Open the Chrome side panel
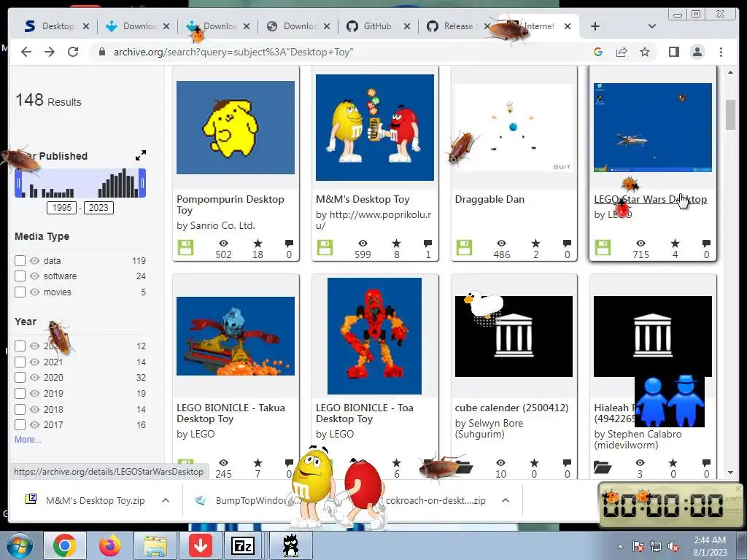Screen dimensions: 747x560 [x=673, y=52]
